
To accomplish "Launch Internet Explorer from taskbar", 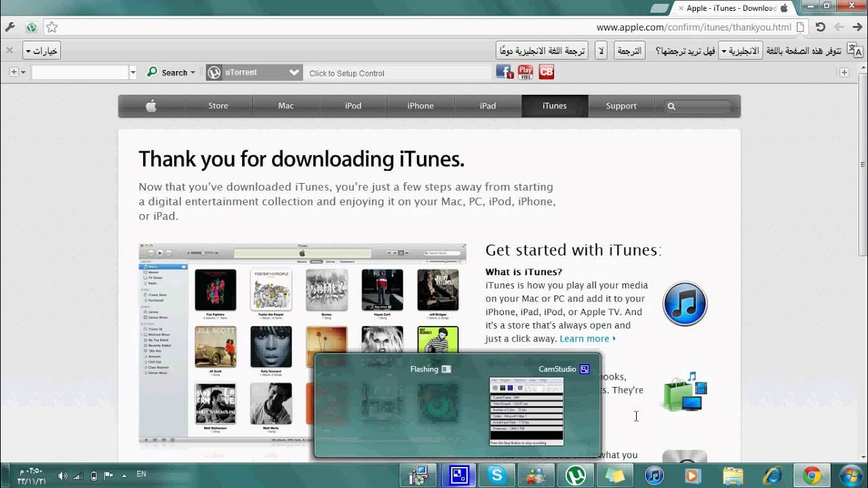I will click(x=772, y=476).
